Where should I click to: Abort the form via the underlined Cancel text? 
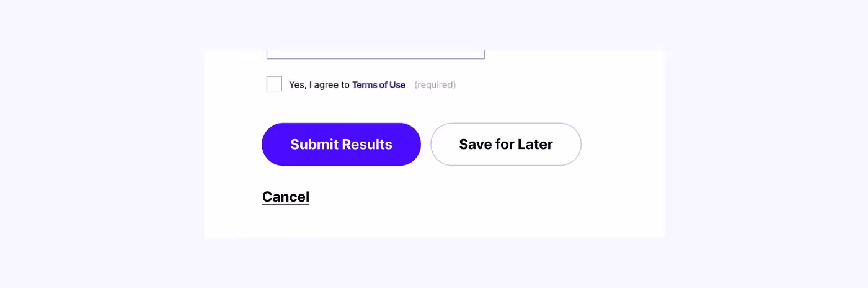point(286,197)
